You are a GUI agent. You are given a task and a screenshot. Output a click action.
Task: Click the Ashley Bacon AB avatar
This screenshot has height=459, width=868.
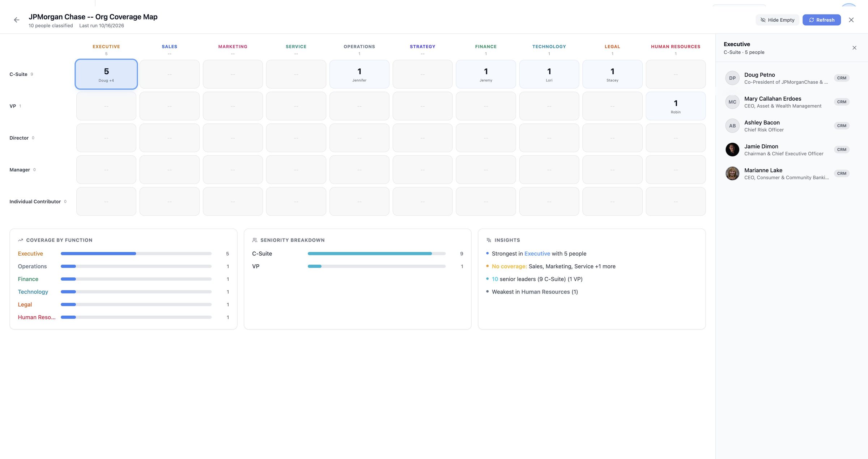(x=732, y=126)
